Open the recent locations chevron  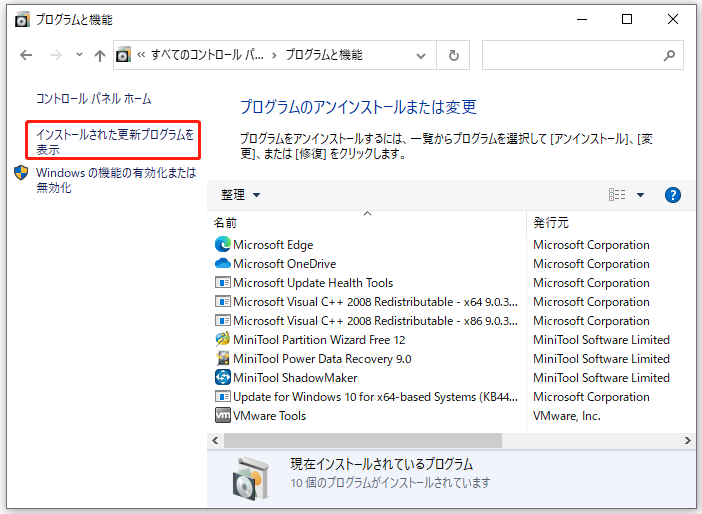click(x=79, y=55)
